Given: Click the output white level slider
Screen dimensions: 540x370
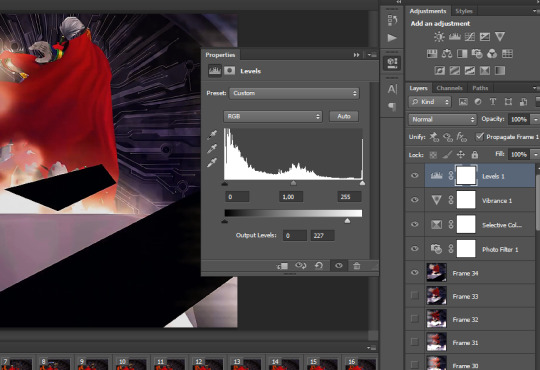Looking at the screenshot, I should (x=347, y=220).
